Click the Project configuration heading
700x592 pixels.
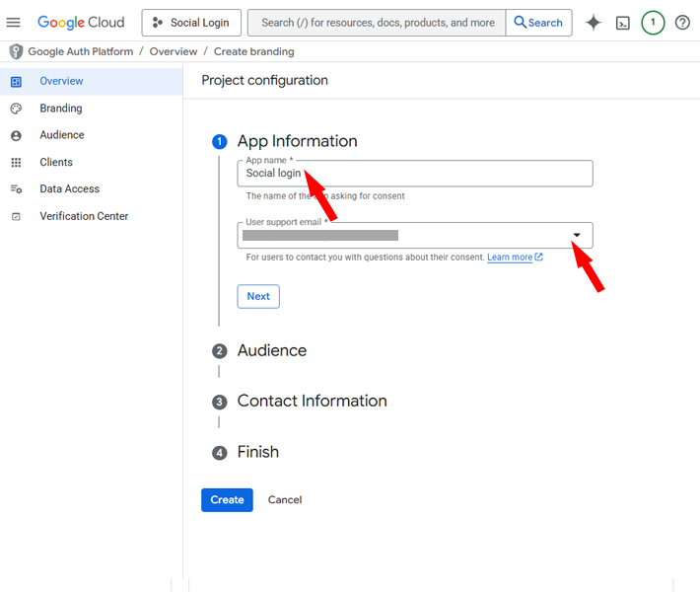point(265,81)
